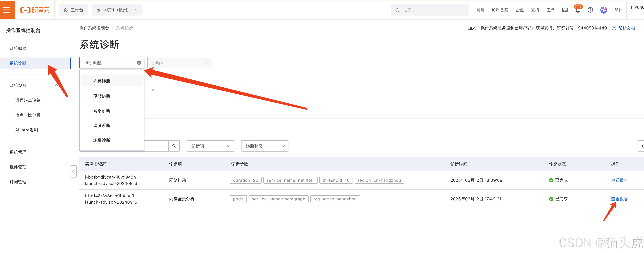Click the 诊断类型 combo box
Image resolution: width=644 pixels, height=253 pixels.
tap(112, 63)
